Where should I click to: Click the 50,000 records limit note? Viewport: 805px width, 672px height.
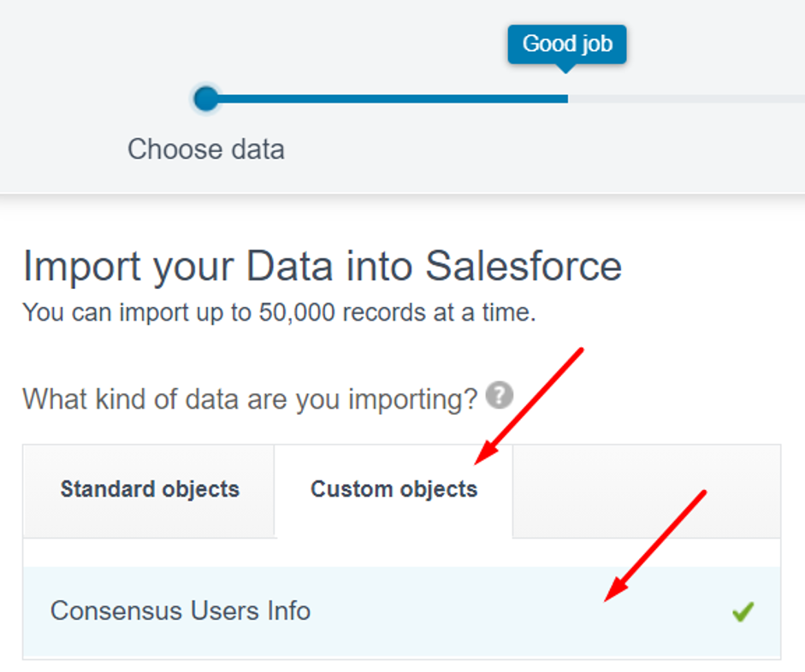point(279,312)
